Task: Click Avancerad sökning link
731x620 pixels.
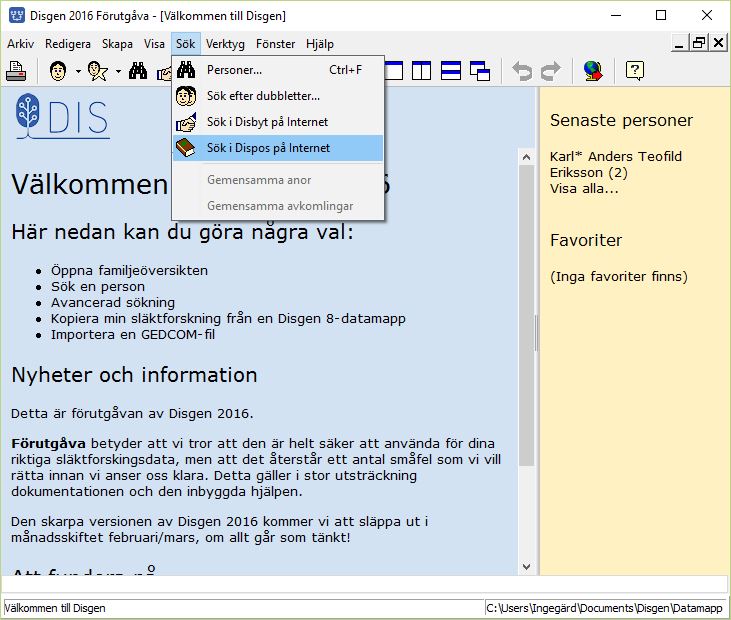Action: tap(113, 303)
